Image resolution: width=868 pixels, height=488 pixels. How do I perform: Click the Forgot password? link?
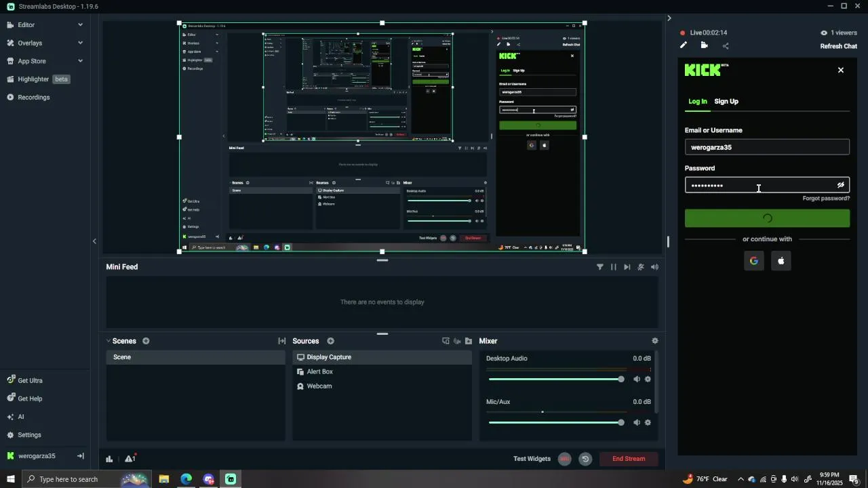click(826, 199)
